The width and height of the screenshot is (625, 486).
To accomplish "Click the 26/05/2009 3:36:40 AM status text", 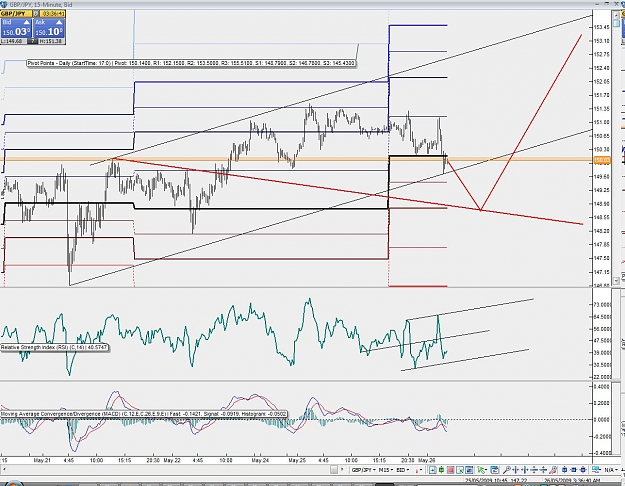I will click(572, 480).
